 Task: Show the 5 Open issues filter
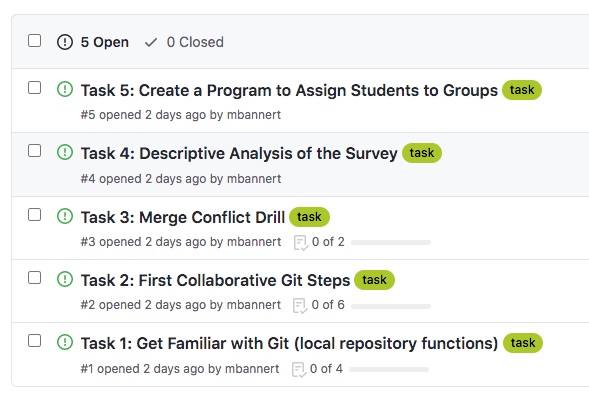pyautogui.click(x=93, y=42)
